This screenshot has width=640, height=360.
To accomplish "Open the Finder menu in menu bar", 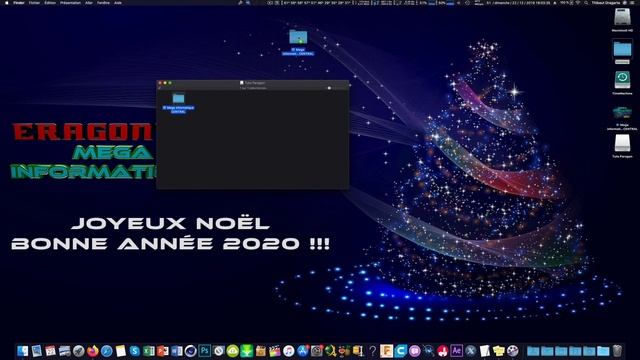I will click(19, 2).
